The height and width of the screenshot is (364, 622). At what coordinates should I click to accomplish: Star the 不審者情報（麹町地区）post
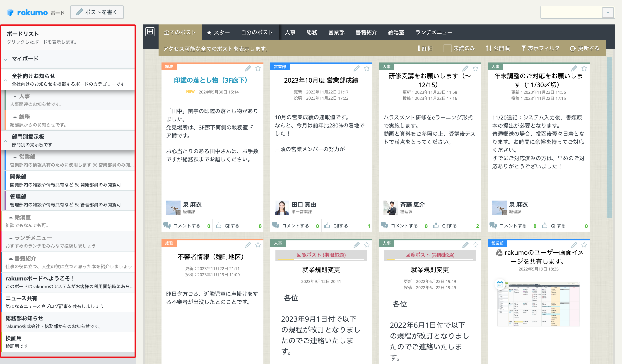(x=258, y=245)
